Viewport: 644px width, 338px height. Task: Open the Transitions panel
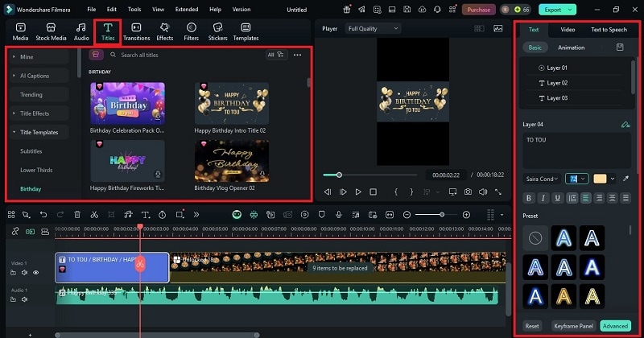[x=136, y=31]
